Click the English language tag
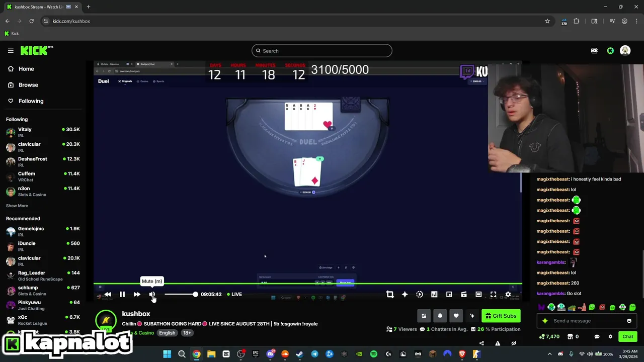Screen dimensions: 644x362 coord(167,333)
